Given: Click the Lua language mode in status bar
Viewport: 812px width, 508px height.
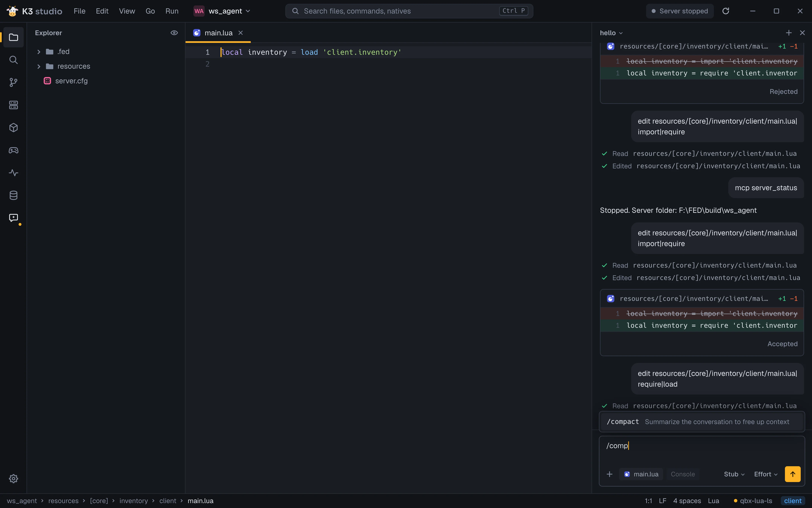Looking at the screenshot, I should [713, 501].
